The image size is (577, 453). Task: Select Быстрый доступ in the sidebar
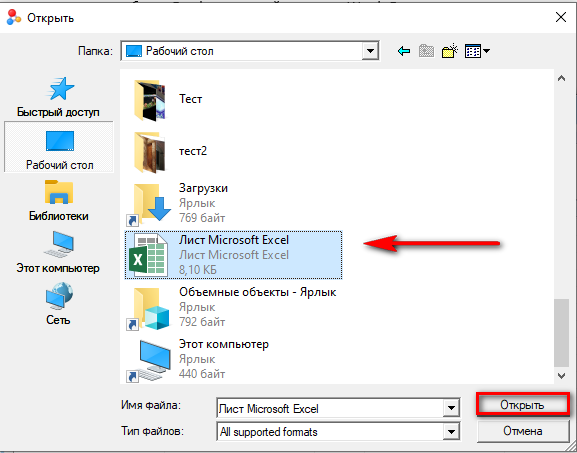click(59, 96)
